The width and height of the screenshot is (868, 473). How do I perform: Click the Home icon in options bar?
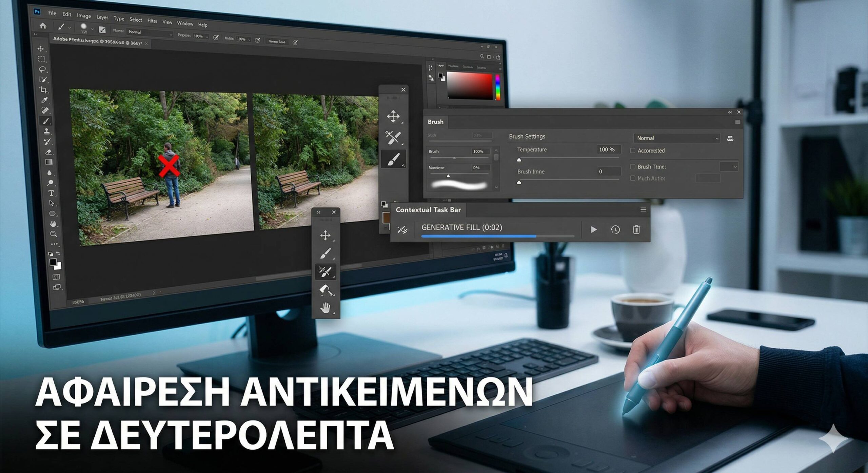click(x=43, y=26)
